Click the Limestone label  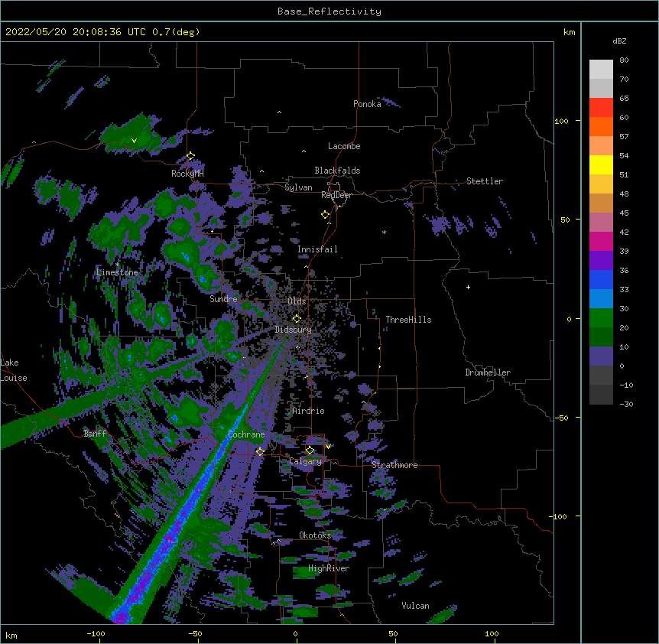117,272
